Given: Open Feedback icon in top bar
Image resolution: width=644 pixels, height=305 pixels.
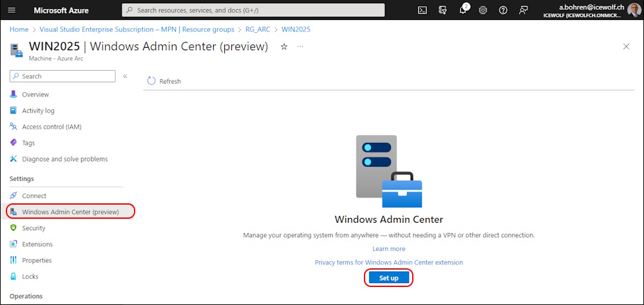Looking at the screenshot, I should click(523, 10).
